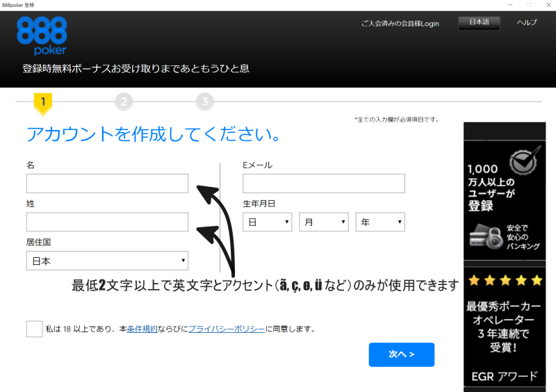Click the EGR award banner
Screen dimensions: 556x392
click(x=505, y=376)
